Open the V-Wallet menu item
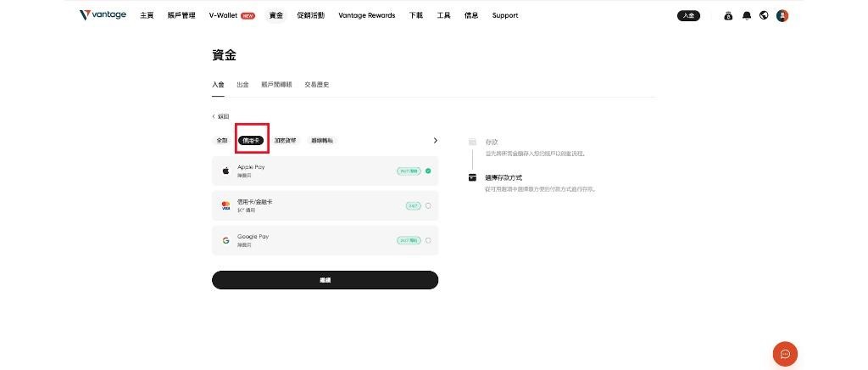Image resolution: width=868 pixels, height=370 pixels. 223,15
